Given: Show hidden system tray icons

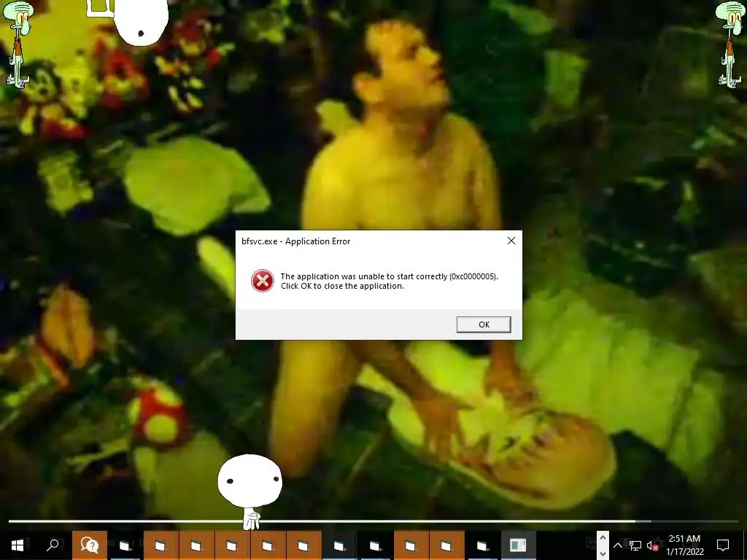Looking at the screenshot, I should 617,545.
